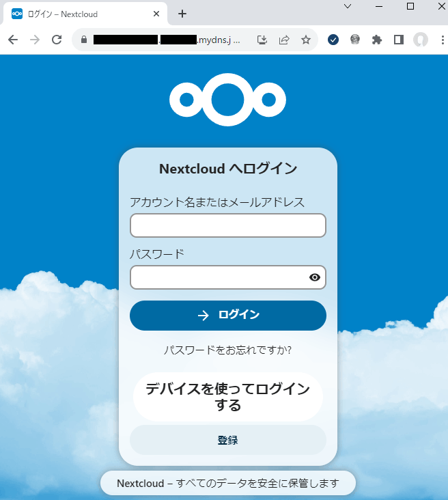Click the address bar URL text
The width and height of the screenshot is (448, 500).
click(167, 40)
